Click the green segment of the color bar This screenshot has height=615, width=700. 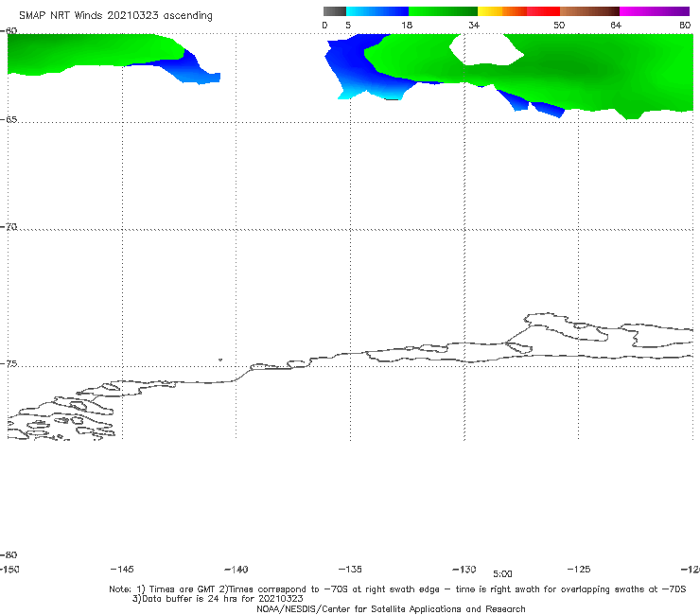point(443,11)
